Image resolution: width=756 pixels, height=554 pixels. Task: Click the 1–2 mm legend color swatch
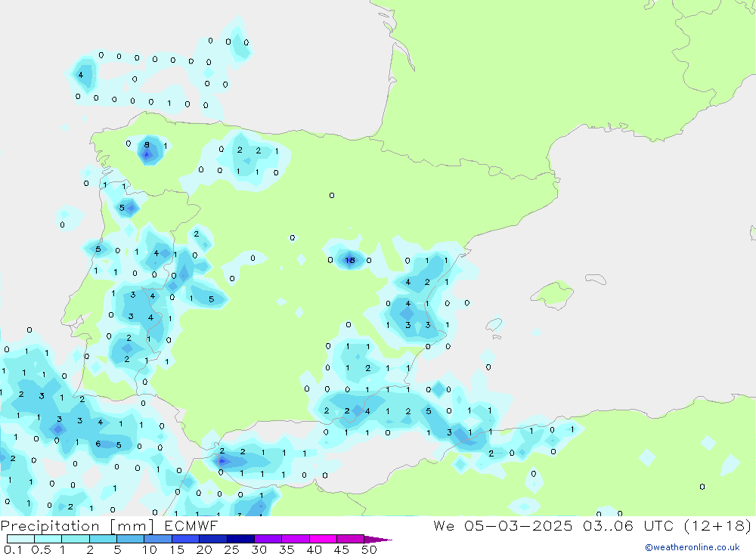click(76, 539)
